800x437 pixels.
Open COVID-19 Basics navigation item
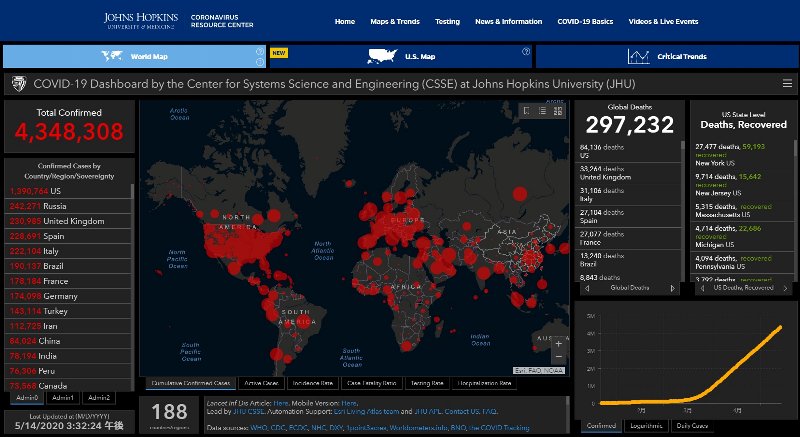pyautogui.click(x=585, y=21)
